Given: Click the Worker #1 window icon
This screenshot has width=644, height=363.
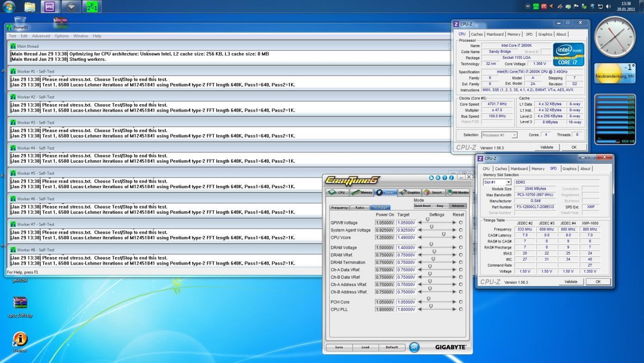Looking at the screenshot, I should (x=13, y=71).
